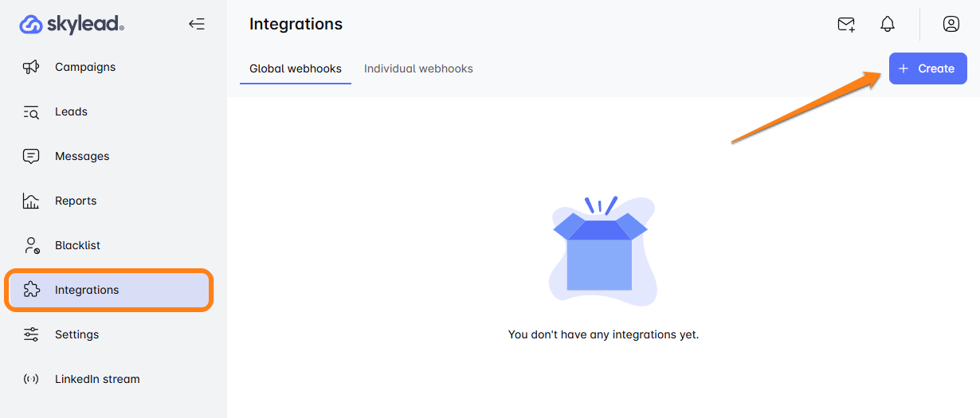Open notifications via the bell icon
The height and width of the screenshot is (418, 980).
pyautogui.click(x=887, y=25)
